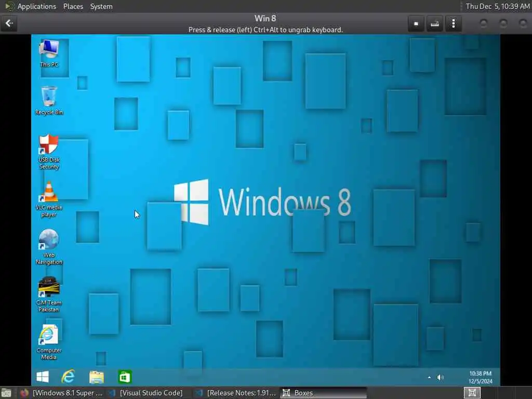Select the Web Navigation shortcut
Viewport: 532px width, 399px height.
pyautogui.click(x=49, y=247)
